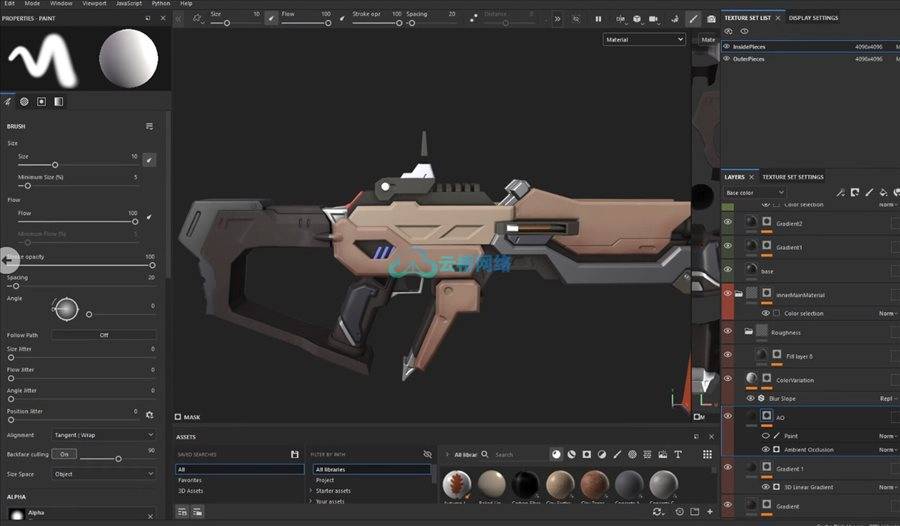Image resolution: width=900 pixels, height=526 pixels.
Task: Click the camera screenshot icon in the top toolbar
Action: click(711, 18)
